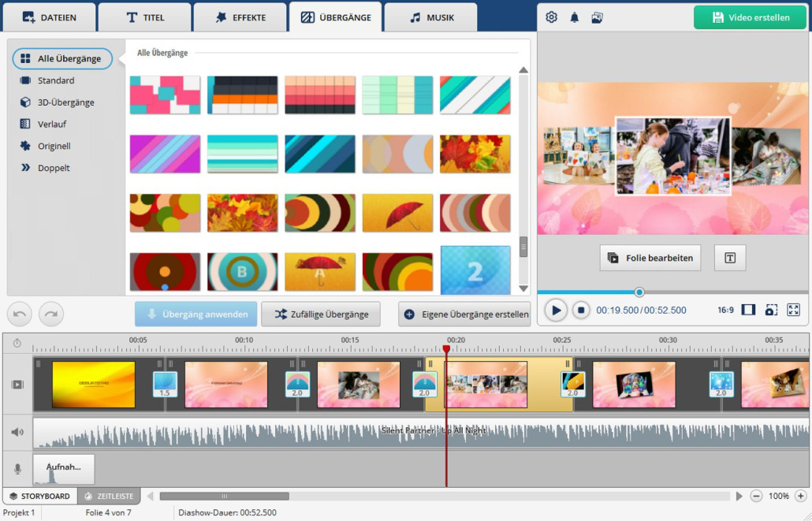This screenshot has width=812, height=521.
Task: Switch to Zeitleiste view
Action: click(x=110, y=496)
